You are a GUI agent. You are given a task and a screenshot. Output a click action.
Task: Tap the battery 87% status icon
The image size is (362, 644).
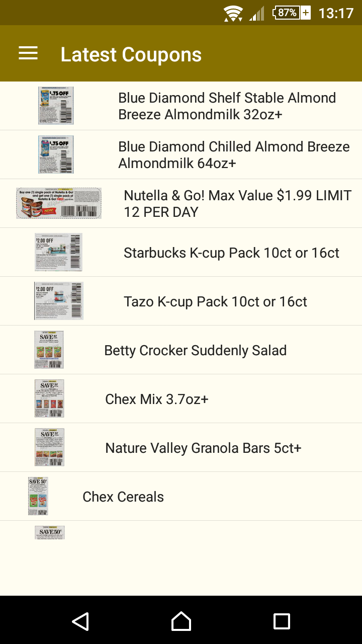(x=292, y=13)
